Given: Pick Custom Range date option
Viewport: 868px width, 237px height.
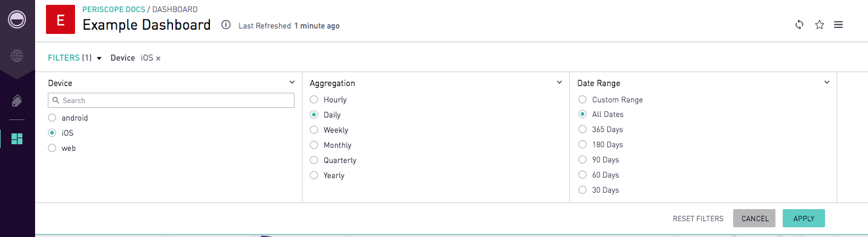Looking at the screenshot, I should [582, 99].
